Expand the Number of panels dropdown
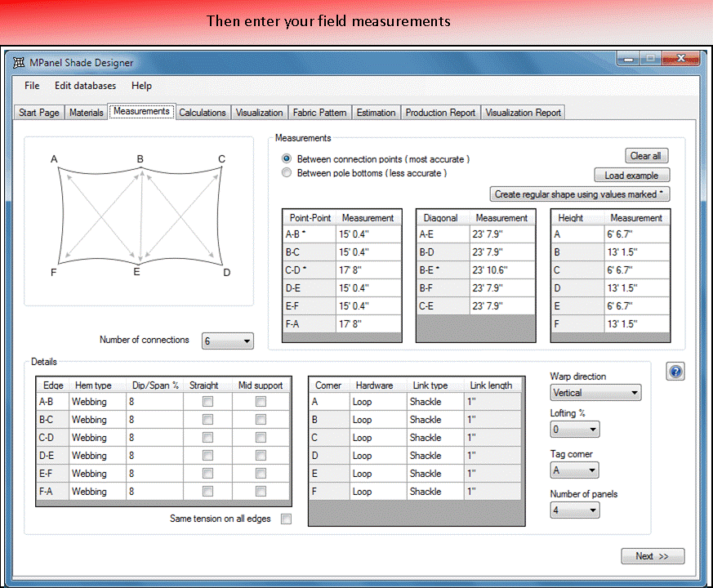This screenshot has width=713, height=588. click(575, 510)
